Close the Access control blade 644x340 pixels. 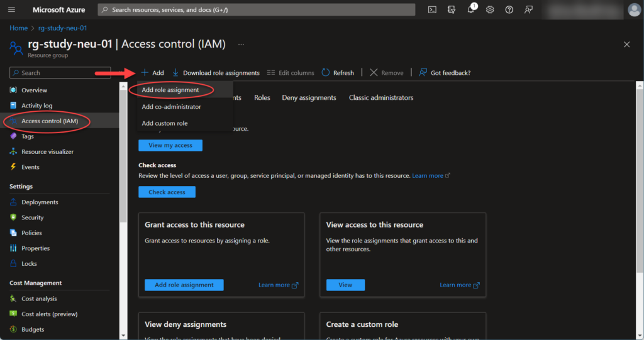[627, 45]
